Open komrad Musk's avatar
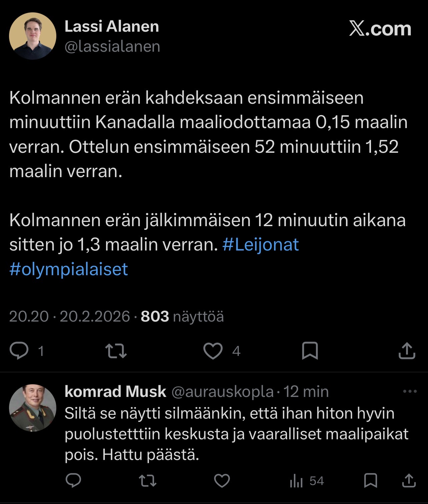This screenshot has height=504, width=428. coord(33,408)
